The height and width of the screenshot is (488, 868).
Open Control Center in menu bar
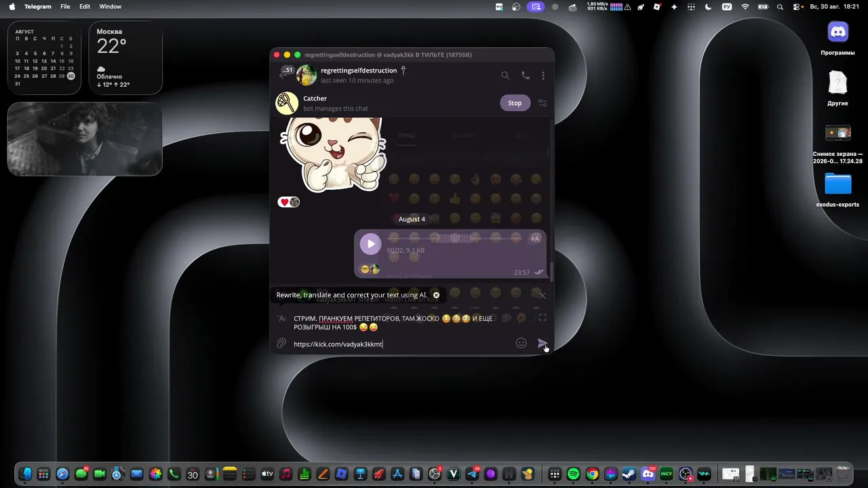[x=796, y=7]
